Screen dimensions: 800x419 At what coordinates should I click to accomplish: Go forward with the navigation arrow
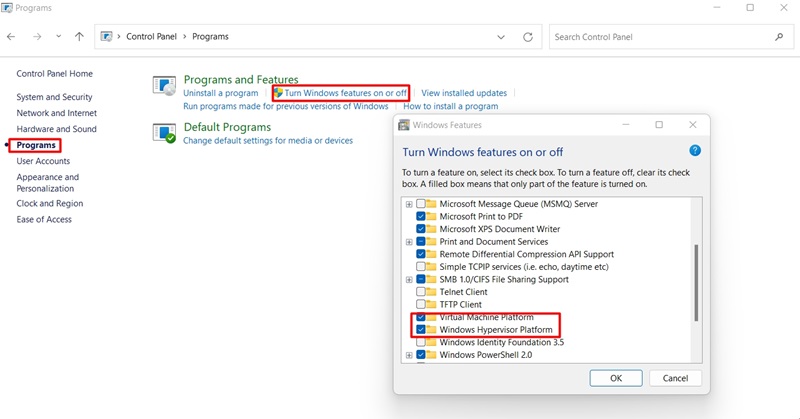click(x=37, y=37)
